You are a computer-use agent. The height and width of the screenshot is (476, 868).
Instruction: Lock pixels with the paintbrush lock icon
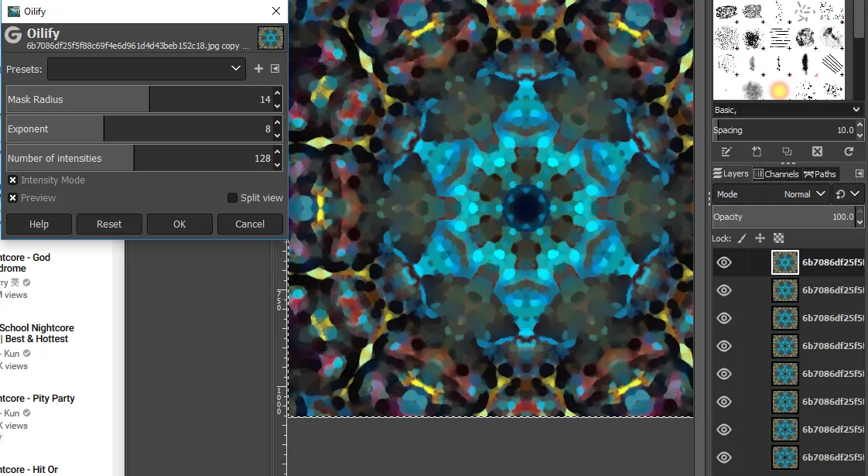[742, 238]
